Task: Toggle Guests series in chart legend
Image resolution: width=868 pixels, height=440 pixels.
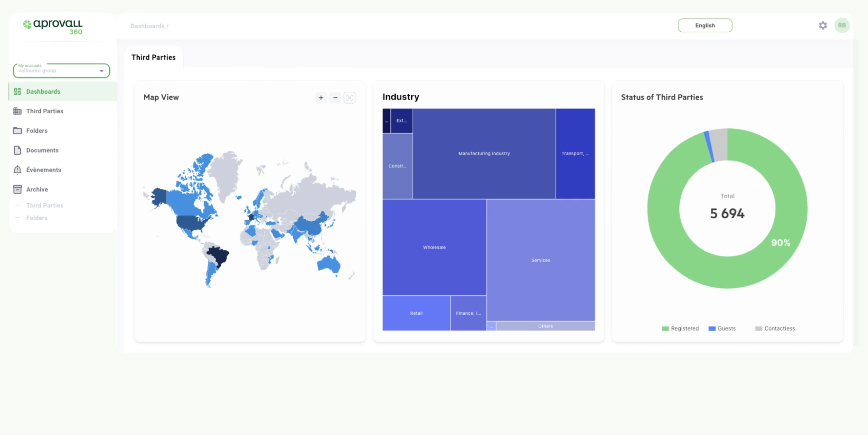Action: pos(722,328)
